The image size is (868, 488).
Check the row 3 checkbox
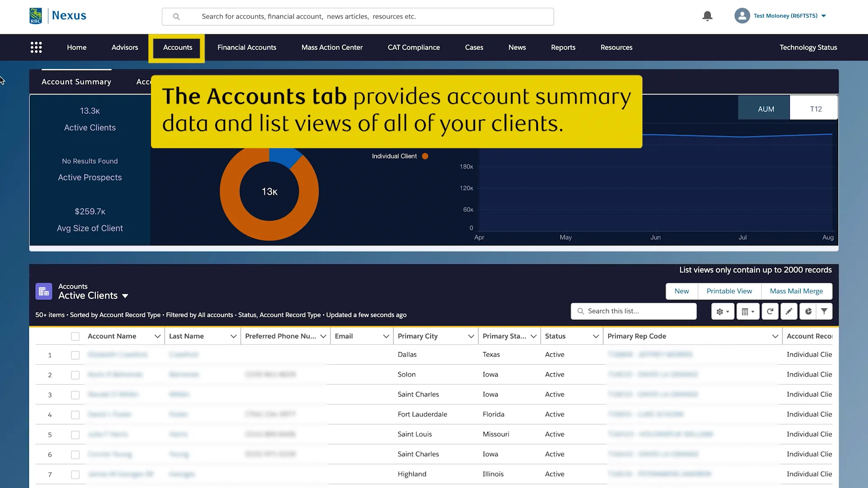click(75, 395)
